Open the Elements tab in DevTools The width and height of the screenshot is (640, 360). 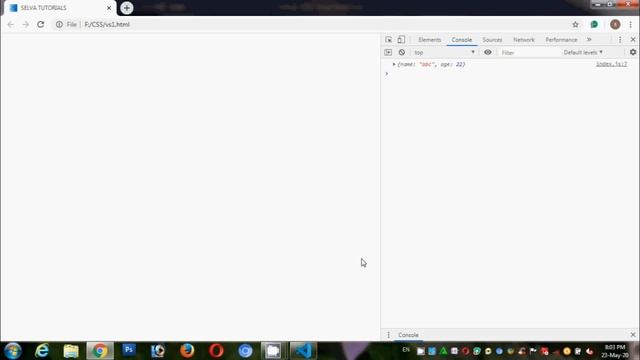[429, 40]
